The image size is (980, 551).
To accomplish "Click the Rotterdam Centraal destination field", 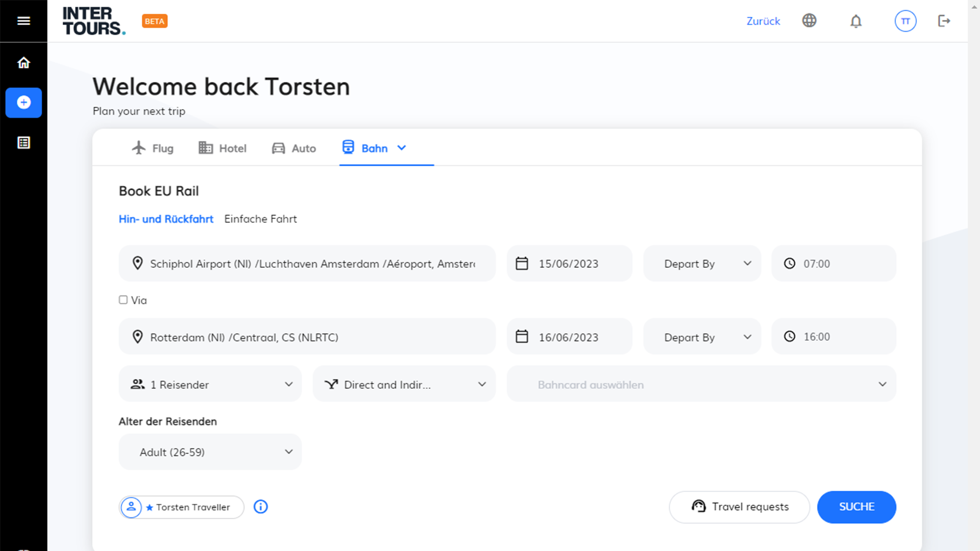I will (307, 337).
